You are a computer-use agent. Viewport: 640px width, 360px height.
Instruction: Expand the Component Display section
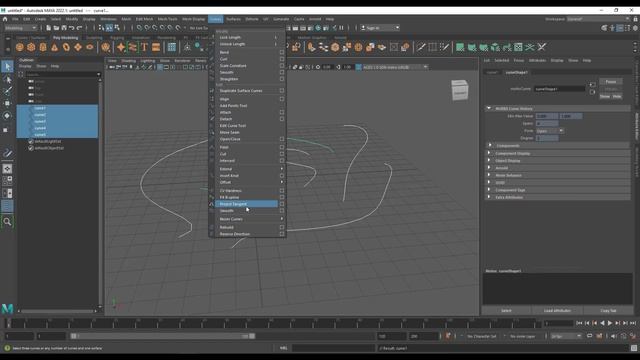489,153
